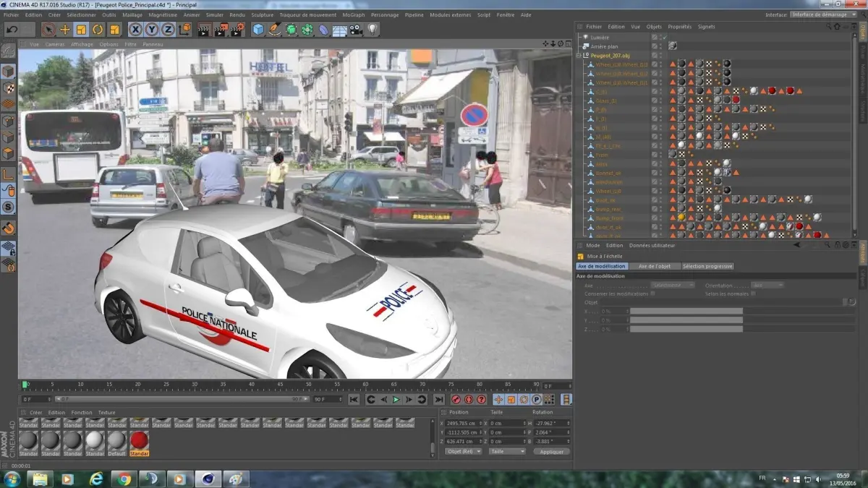Click the rotation H value field

[x=553, y=423]
